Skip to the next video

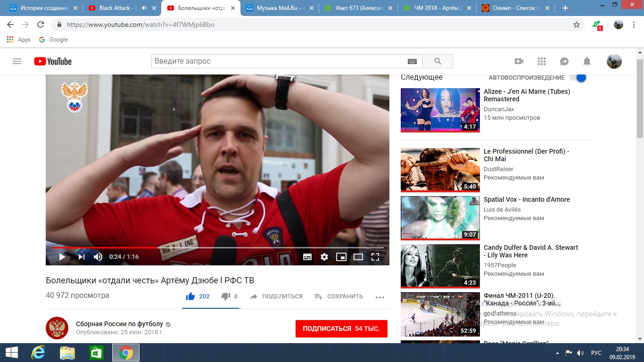click(82, 257)
